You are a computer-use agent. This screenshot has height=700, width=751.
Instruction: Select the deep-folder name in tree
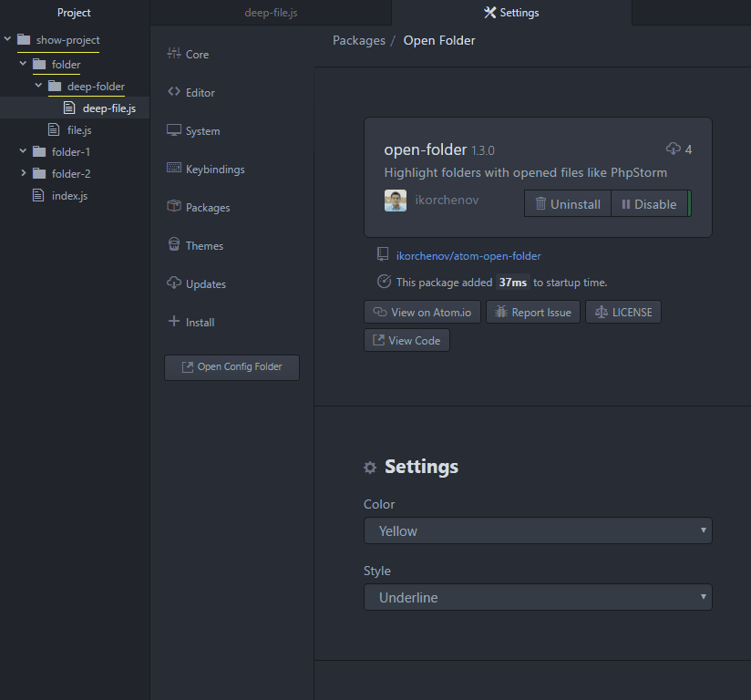(96, 87)
